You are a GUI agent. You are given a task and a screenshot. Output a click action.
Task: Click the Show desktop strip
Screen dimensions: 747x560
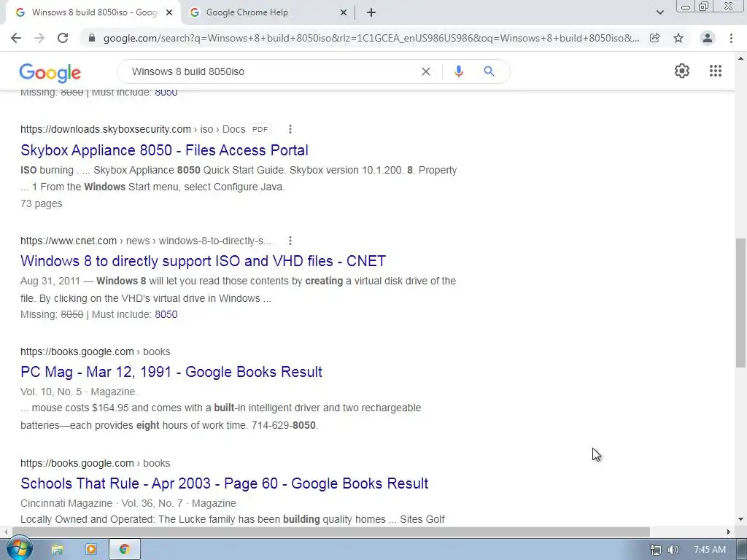click(x=741, y=550)
